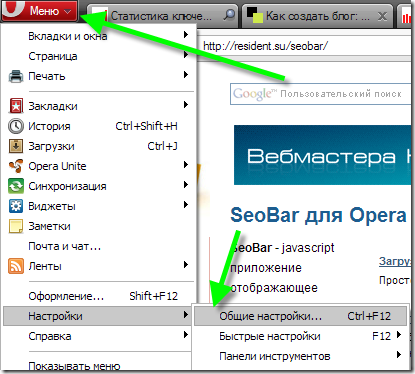415x374 pixels.
Task: Click the Загру... link on the page
Action: pos(395,261)
